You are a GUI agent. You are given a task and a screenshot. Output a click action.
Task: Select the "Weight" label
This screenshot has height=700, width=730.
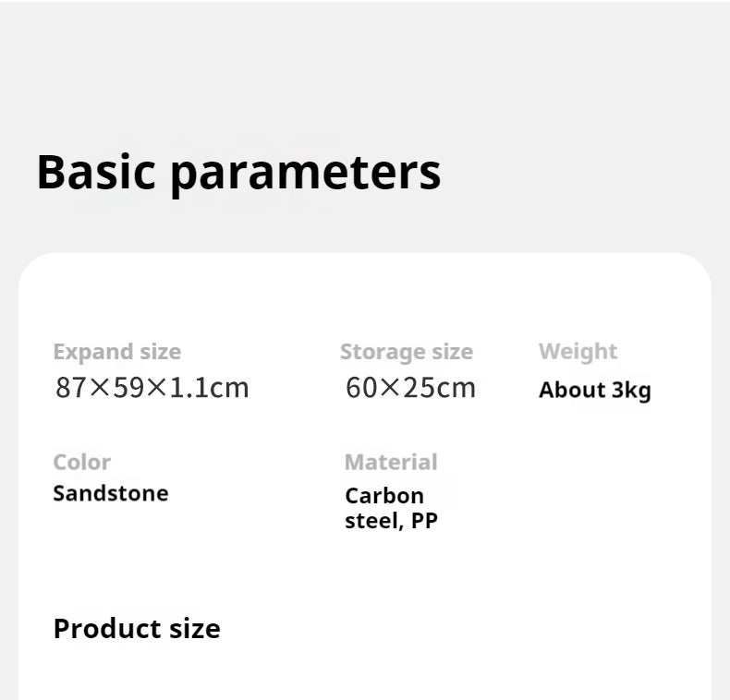click(578, 352)
